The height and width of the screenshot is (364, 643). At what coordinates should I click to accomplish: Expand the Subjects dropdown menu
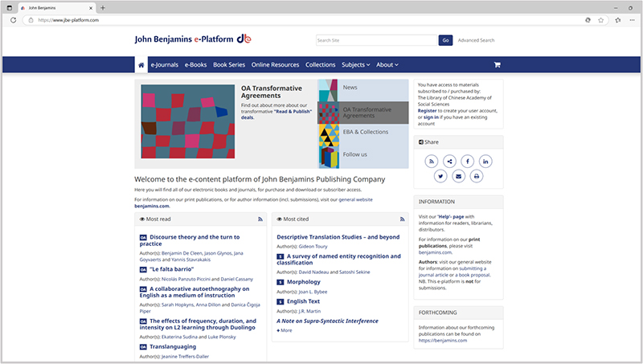[x=356, y=65]
